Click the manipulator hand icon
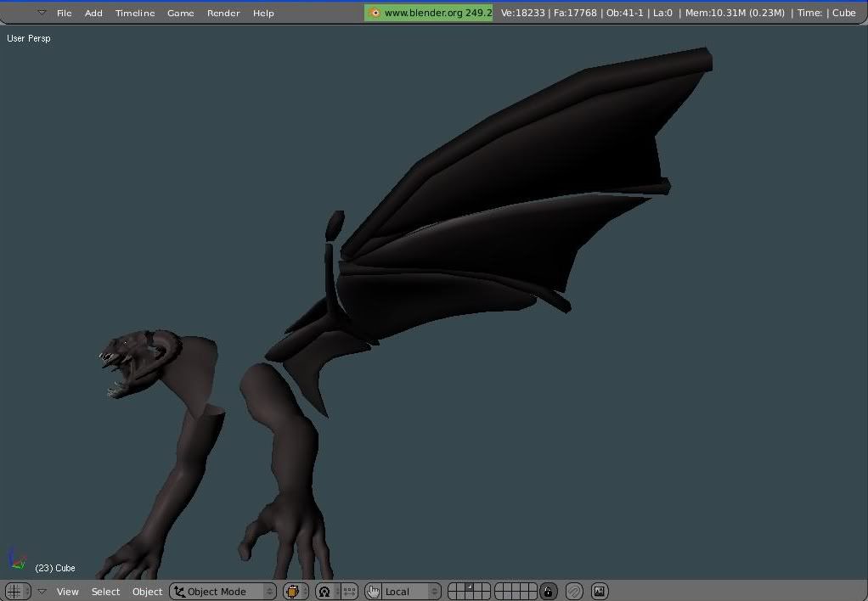 (374, 592)
